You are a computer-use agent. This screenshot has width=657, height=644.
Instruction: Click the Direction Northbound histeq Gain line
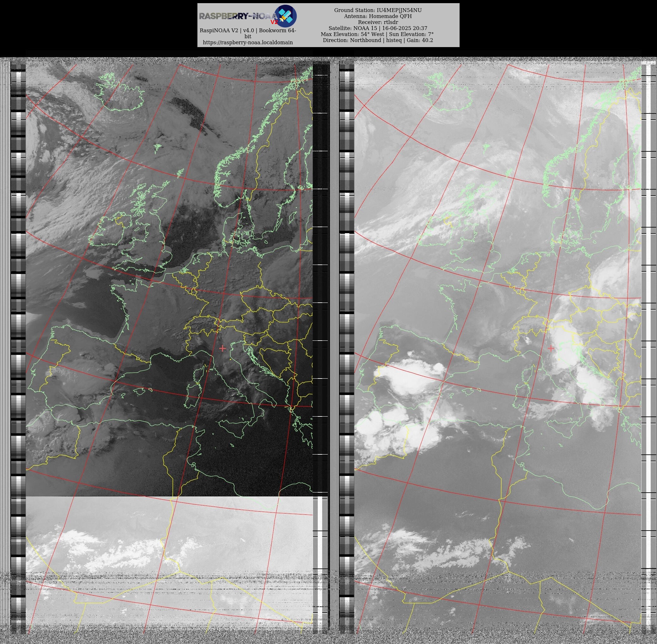(378, 40)
